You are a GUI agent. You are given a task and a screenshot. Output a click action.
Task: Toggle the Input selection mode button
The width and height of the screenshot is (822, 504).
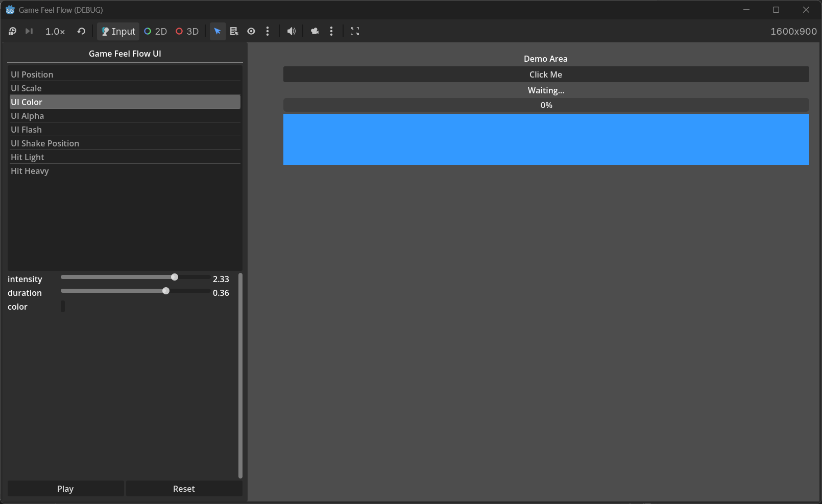click(x=118, y=31)
